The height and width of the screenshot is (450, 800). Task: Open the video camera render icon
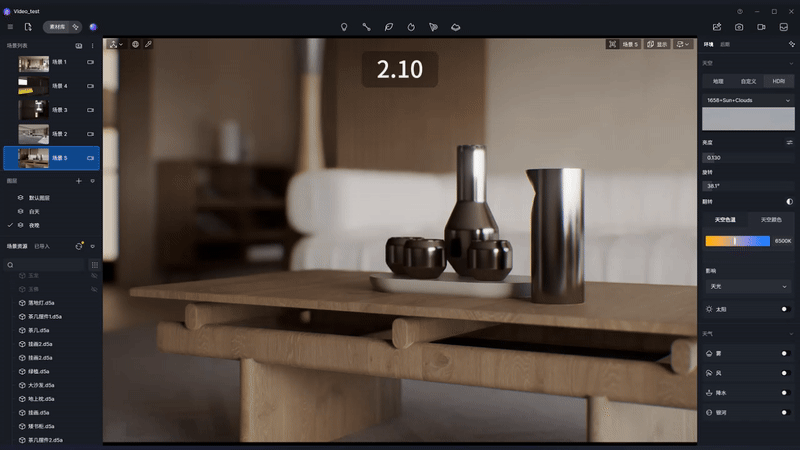tap(761, 26)
